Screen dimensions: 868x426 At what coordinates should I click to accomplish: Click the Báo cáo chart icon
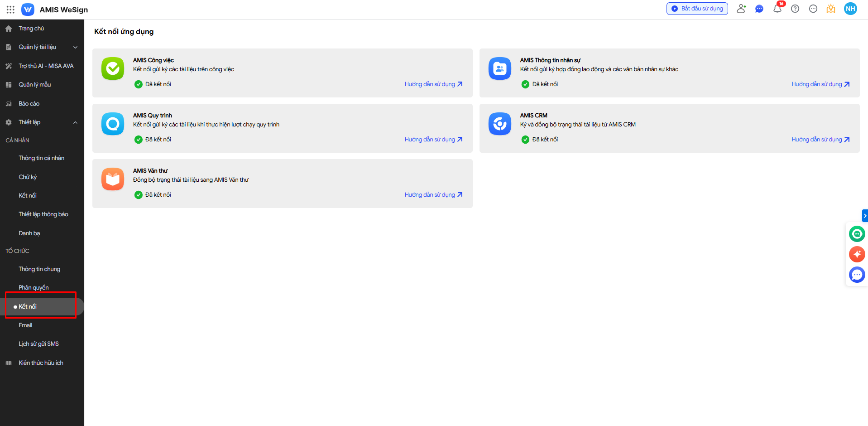(x=9, y=104)
